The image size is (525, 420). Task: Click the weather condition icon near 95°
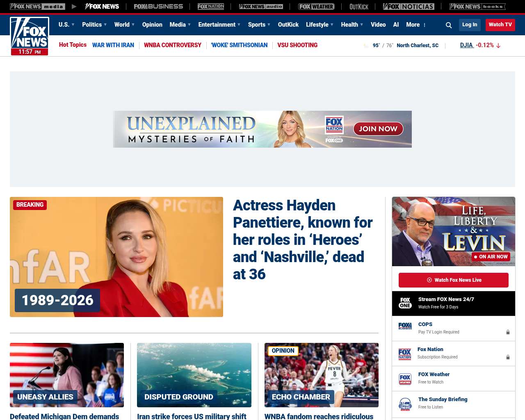[x=366, y=46]
